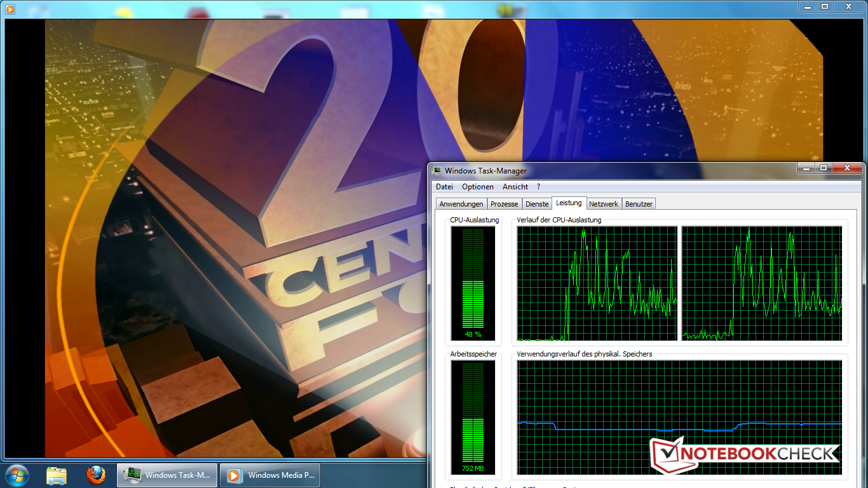
Task: Click the second CPU core history graph
Action: tap(762, 283)
